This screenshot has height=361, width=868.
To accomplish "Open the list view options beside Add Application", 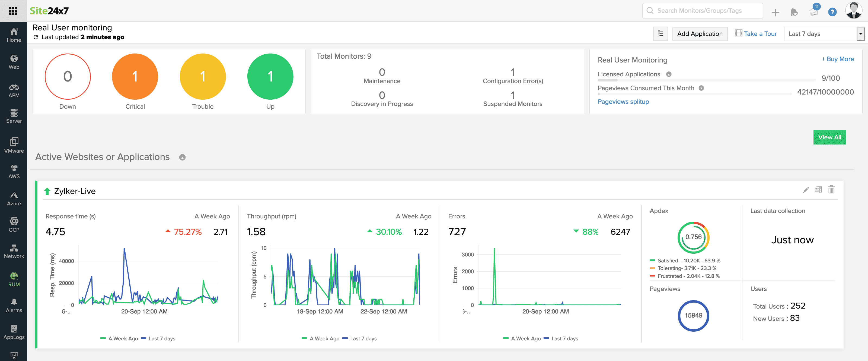I will click(660, 33).
